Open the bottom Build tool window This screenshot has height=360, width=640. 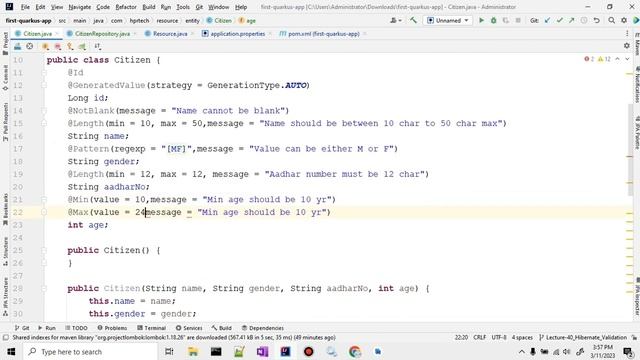coord(222,328)
